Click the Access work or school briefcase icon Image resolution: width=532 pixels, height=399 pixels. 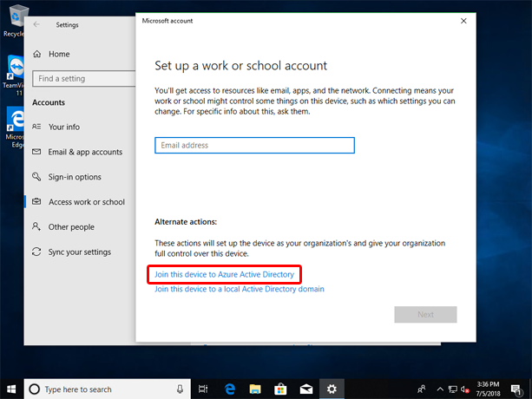click(36, 202)
